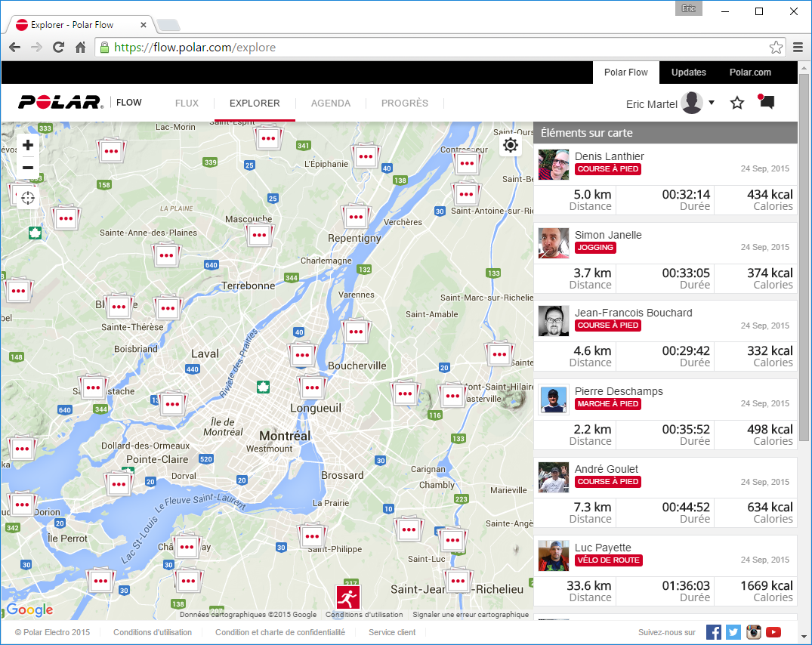Switch to the FLUX tab
The height and width of the screenshot is (645, 812).
(x=187, y=103)
